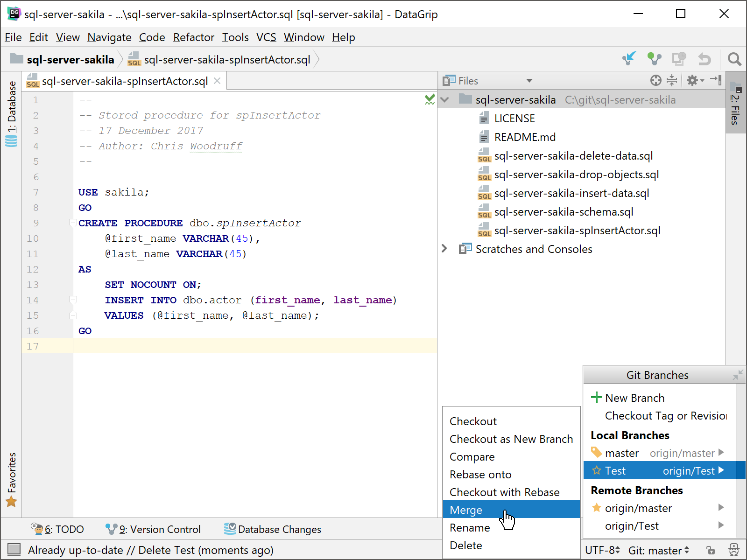This screenshot has width=747, height=560.
Task: Open the Refactor menu
Action: point(194,37)
